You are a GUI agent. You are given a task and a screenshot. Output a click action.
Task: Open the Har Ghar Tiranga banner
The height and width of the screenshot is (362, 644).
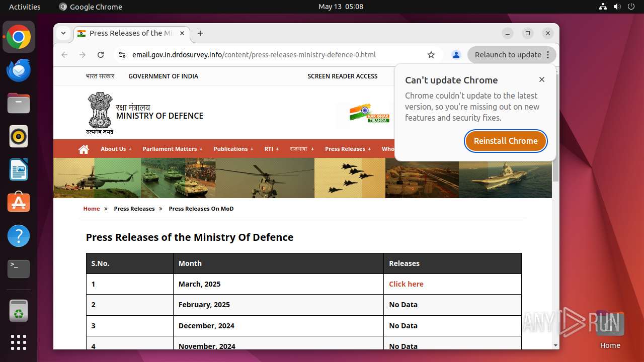point(370,113)
